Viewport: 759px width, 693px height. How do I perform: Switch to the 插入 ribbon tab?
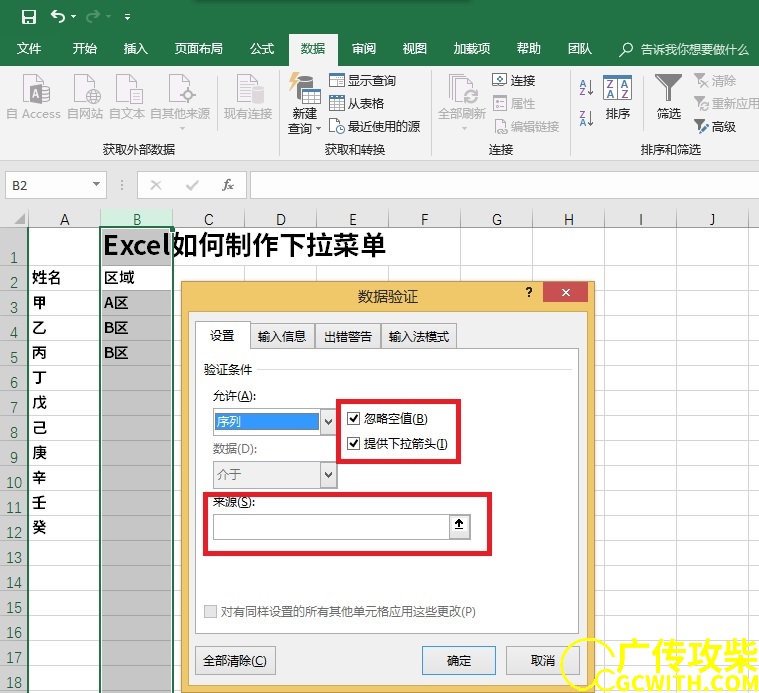coord(136,49)
